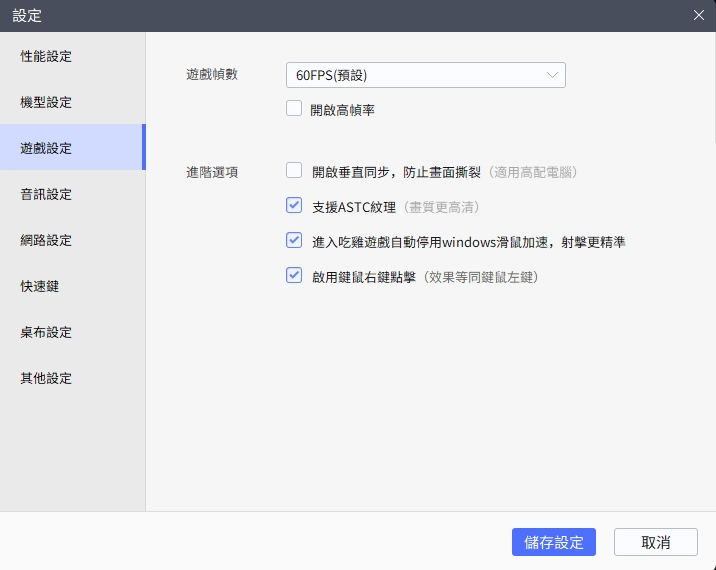
Task: Enable the 開啟垂直同步 checkbox
Action: point(294,171)
